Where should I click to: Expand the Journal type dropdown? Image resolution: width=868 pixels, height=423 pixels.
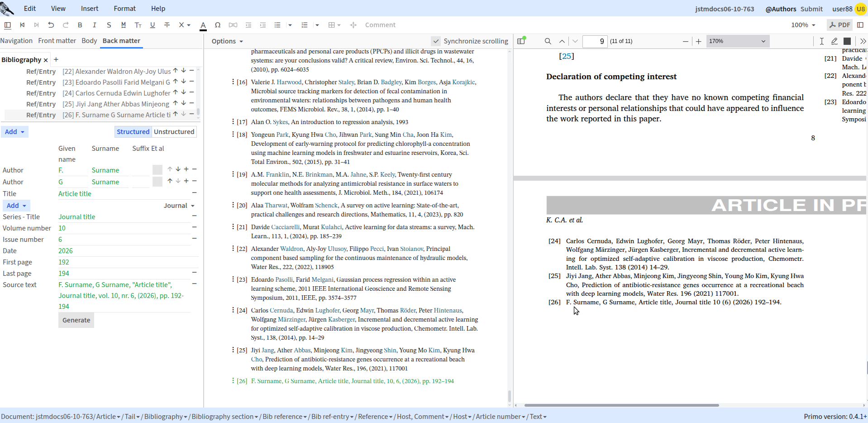click(x=179, y=206)
